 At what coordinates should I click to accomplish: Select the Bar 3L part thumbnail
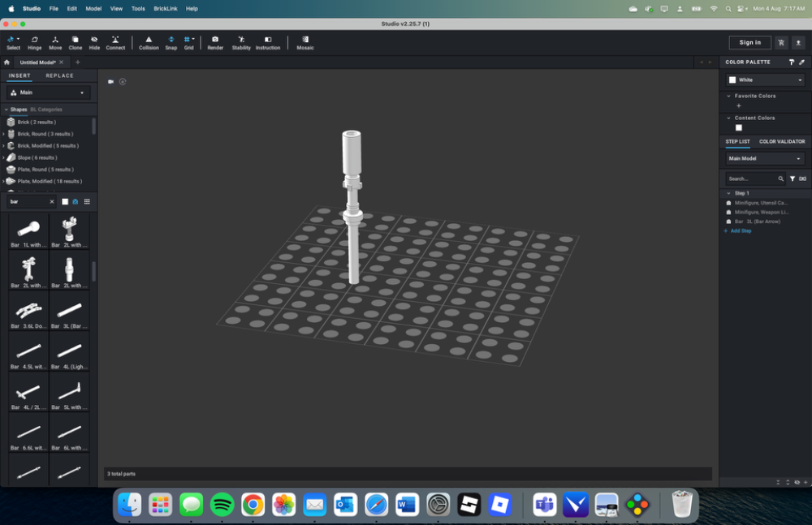[69, 312]
